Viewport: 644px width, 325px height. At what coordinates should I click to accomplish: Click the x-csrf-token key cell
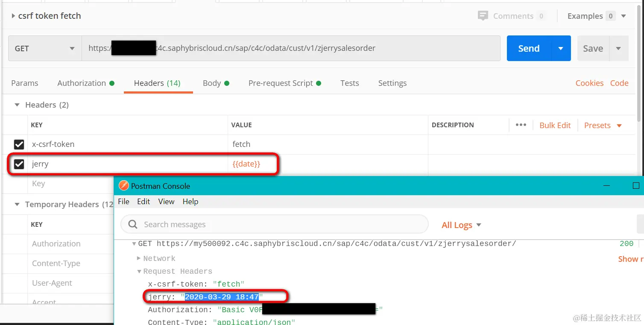pos(127,144)
